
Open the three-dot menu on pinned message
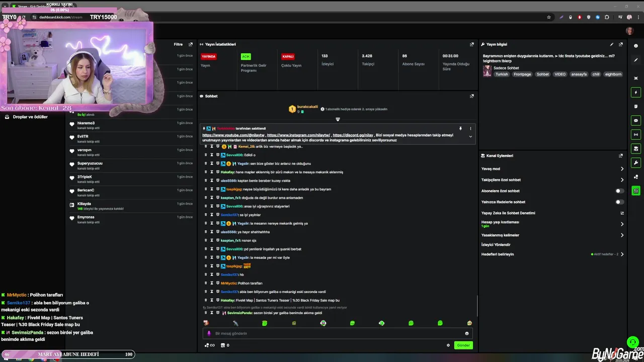[470, 129]
